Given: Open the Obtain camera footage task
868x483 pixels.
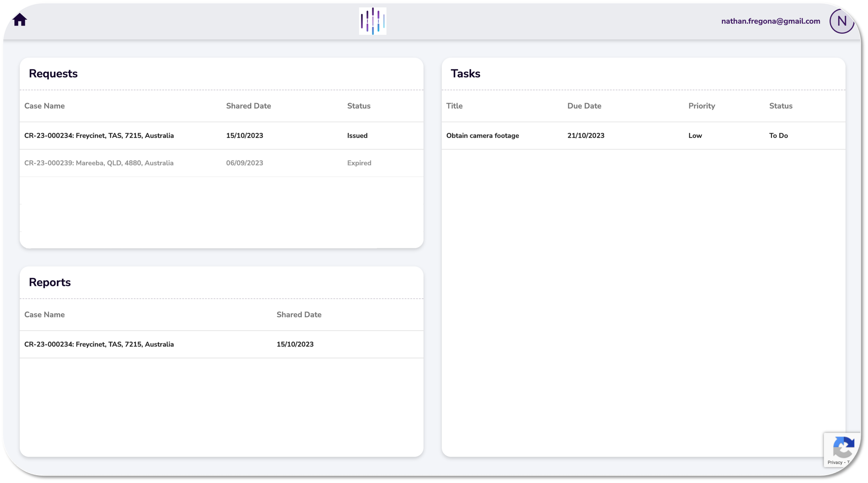Looking at the screenshot, I should (483, 136).
